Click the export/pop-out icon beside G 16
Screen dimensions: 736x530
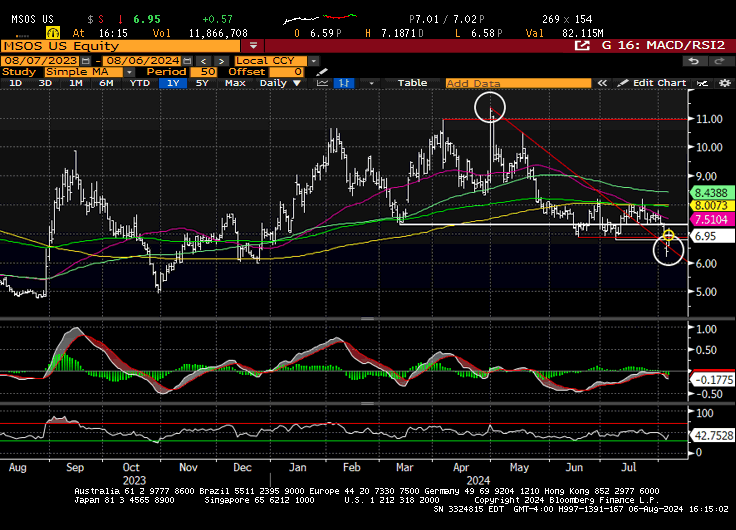pos(582,46)
